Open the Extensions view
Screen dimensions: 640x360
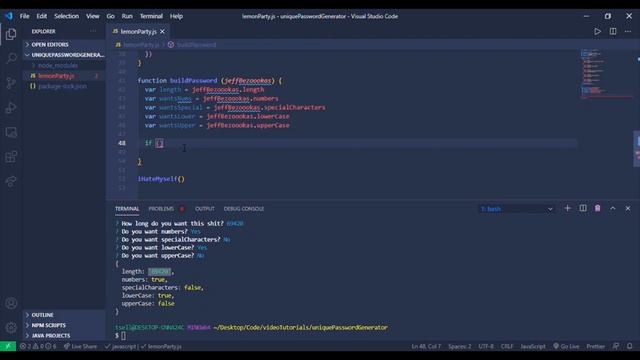click(11, 156)
